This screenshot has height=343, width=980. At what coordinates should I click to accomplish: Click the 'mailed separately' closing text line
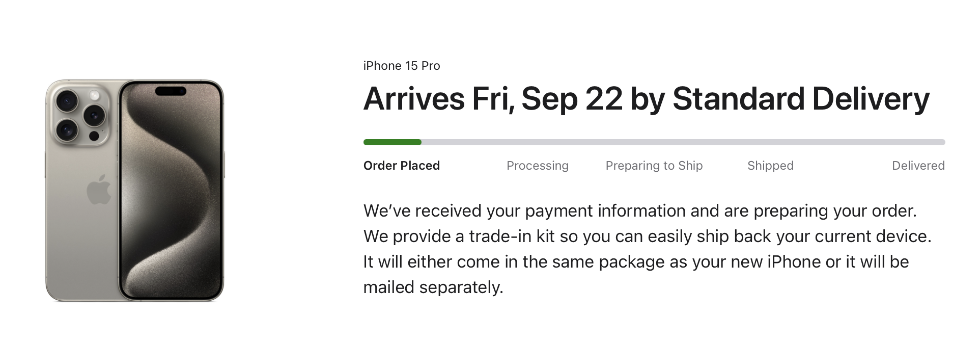(x=433, y=287)
